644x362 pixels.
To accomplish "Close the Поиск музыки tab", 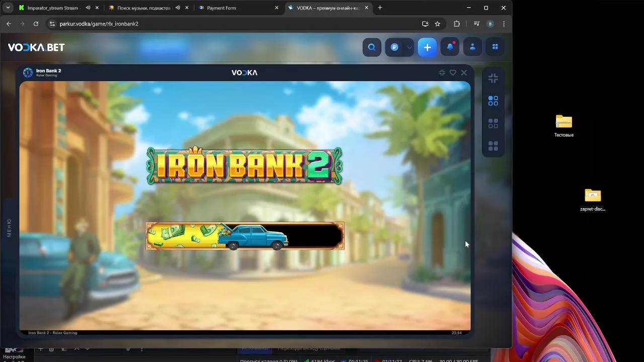I will [x=187, y=8].
